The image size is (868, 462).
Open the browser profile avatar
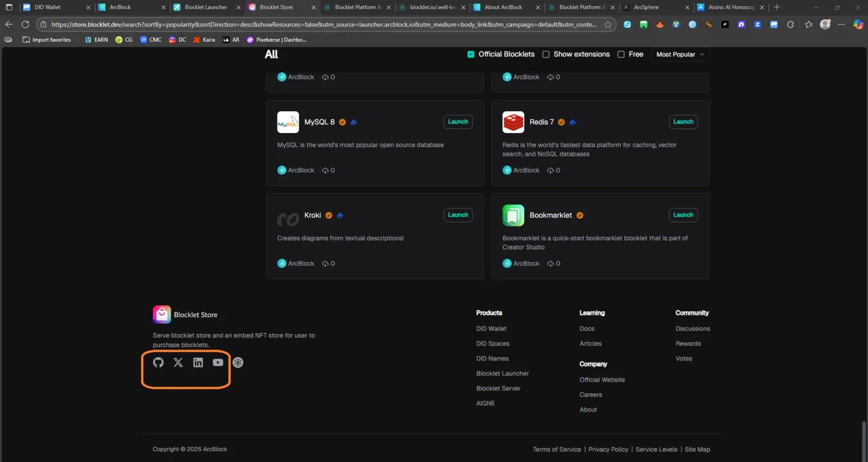click(825, 24)
